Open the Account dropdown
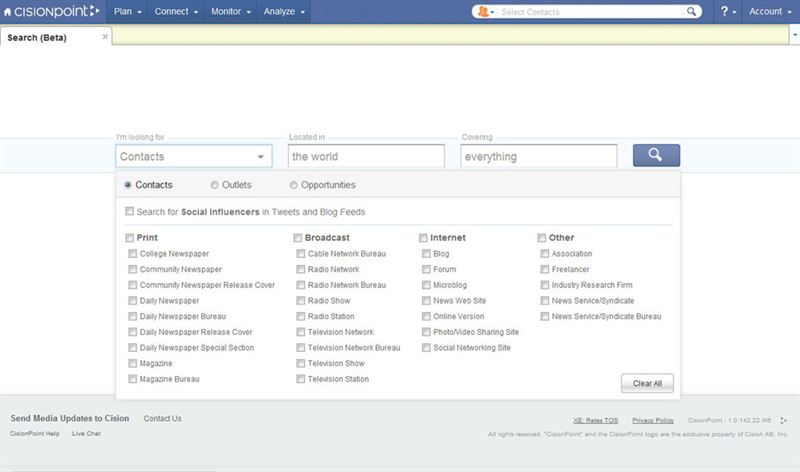Viewport: 800px width, 472px height. (x=770, y=12)
